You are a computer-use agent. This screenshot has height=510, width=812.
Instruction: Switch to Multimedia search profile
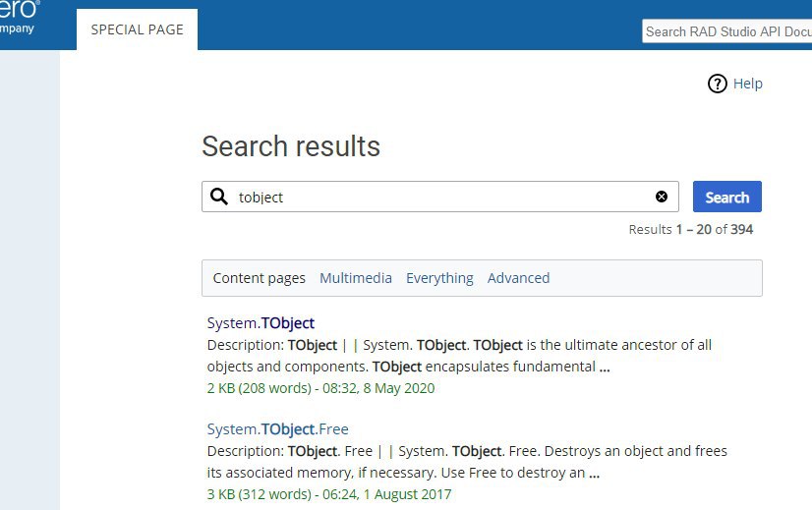click(356, 278)
